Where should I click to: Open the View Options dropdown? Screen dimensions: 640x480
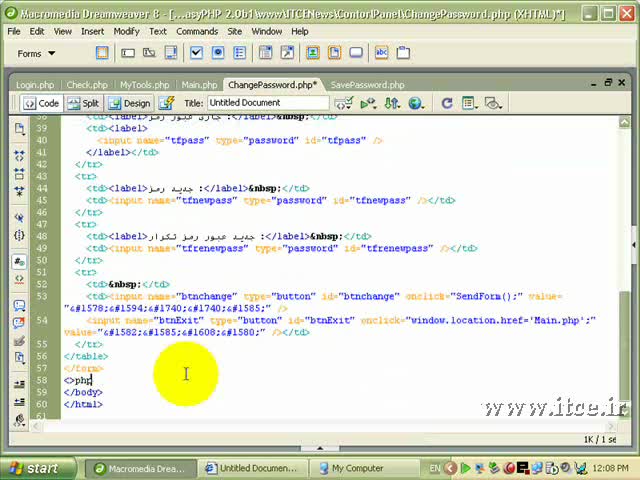(470, 103)
